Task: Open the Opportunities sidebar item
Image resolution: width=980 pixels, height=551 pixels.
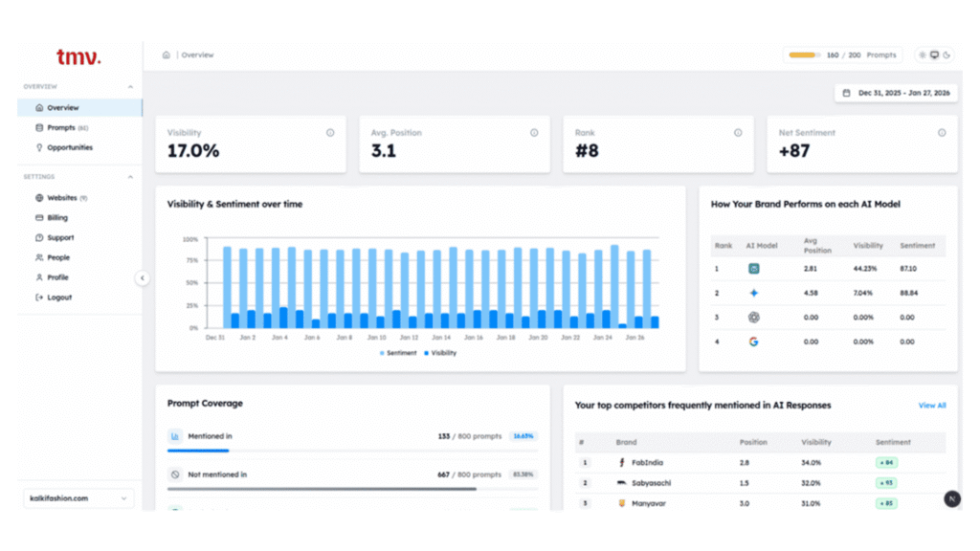Action: [x=79, y=147]
